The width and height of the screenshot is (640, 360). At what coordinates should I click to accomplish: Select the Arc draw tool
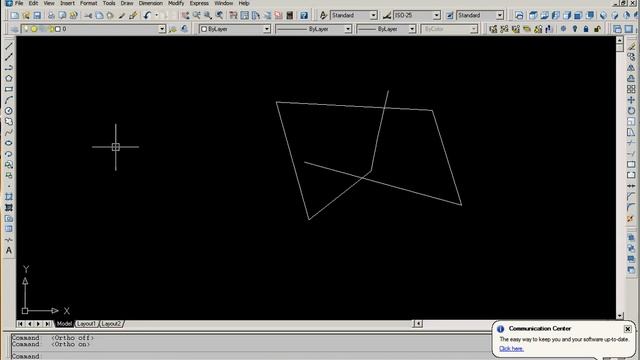click(9, 100)
